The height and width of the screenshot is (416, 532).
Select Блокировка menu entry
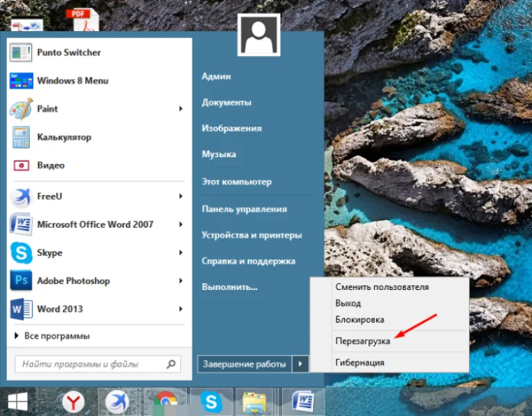tap(360, 320)
